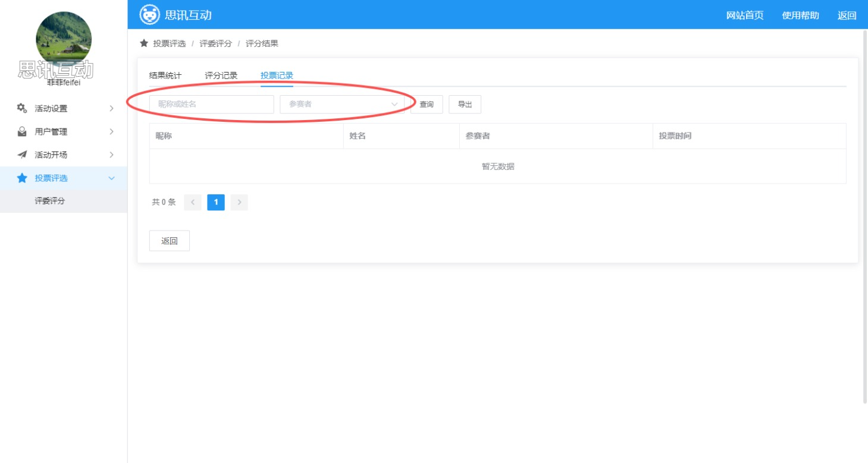Click the 昵称或姓名 input field
This screenshot has height=463, width=868.
(211, 104)
